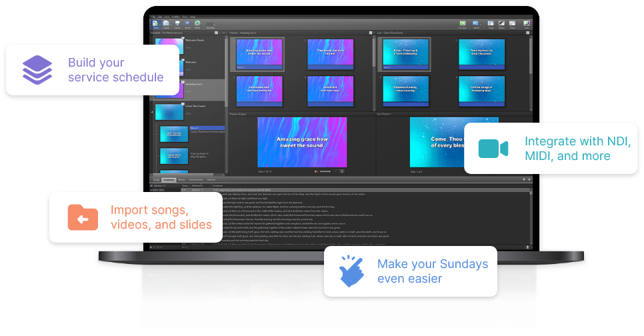This screenshot has width=644, height=336.
Task: Click the Go Live toolbar icon
Action: tap(463, 24)
